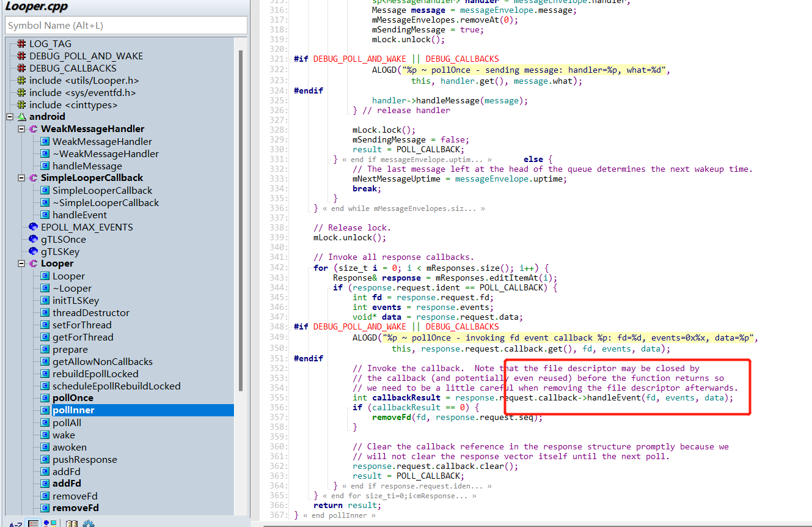This screenshot has width=812, height=527.
Task: Jump to ~WeakMessageHandler destructor
Action: pyautogui.click(x=106, y=154)
